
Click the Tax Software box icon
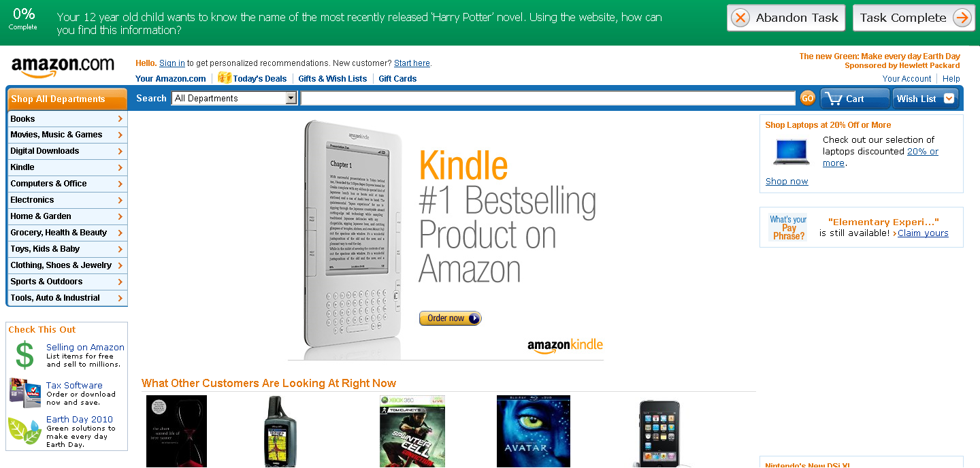click(x=25, y=393)
